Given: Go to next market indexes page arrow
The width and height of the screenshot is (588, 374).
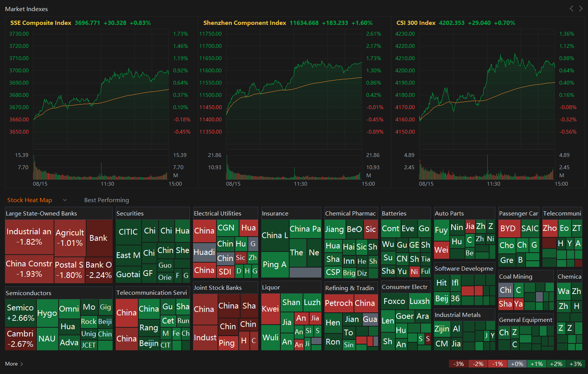Looking at the screenshot, I should tap(580, 8).
